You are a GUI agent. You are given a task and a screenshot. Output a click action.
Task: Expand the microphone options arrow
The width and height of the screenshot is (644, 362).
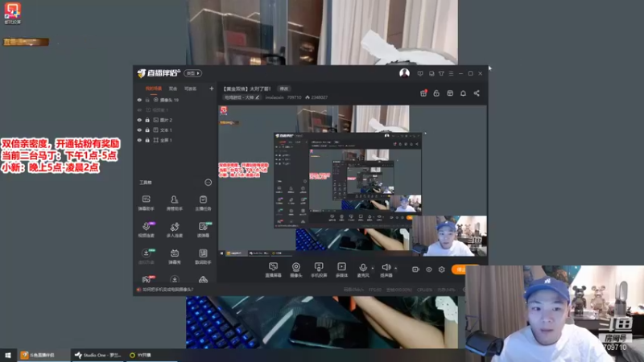click(373, 268)
